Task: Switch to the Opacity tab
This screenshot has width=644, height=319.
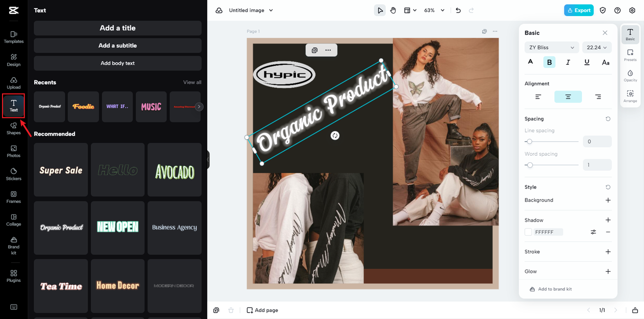Action: point(630,76)
